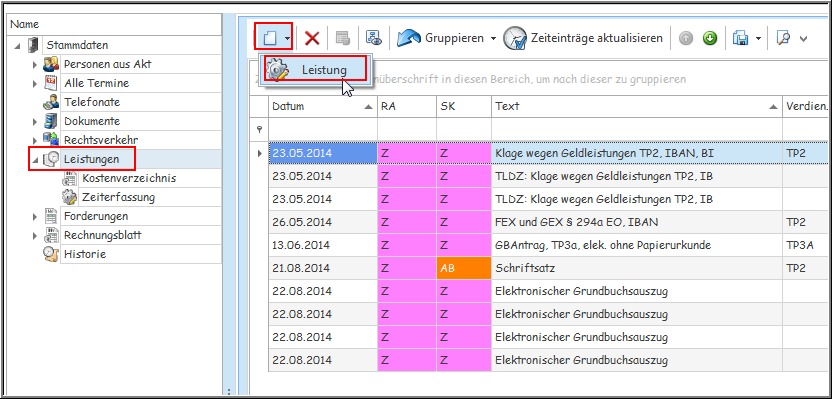
Task: Expand the Forderungen tree node
Action: pyautogui.click(x=35, y=216)
